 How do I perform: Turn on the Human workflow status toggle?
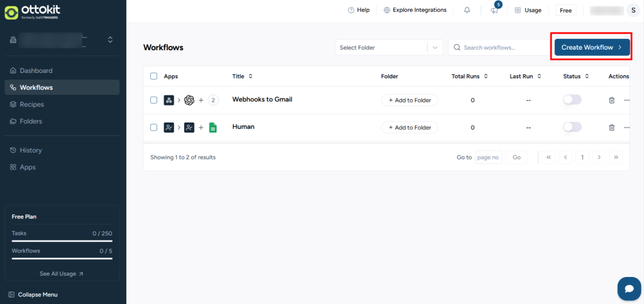pyautogui.click(x=572, y=128)
